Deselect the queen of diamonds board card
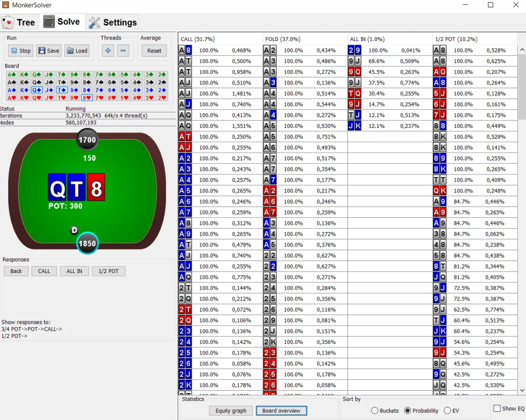 tap(36, 90)
